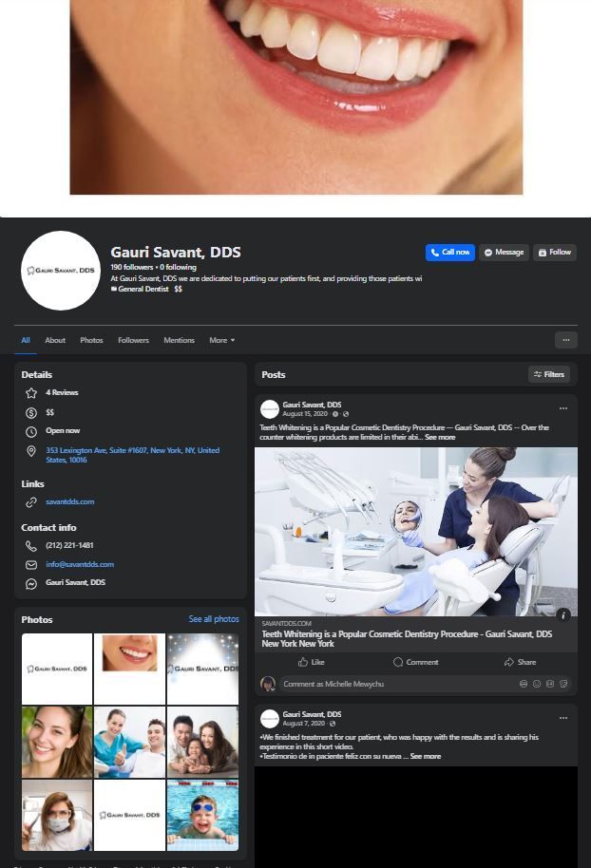Select the (212) 221-1481 phone number
The image size is (591, 868).
point(69,545)
